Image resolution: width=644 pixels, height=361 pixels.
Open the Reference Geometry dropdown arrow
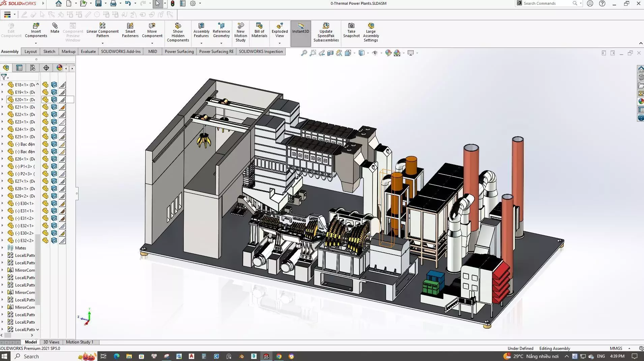click(221, 43)
